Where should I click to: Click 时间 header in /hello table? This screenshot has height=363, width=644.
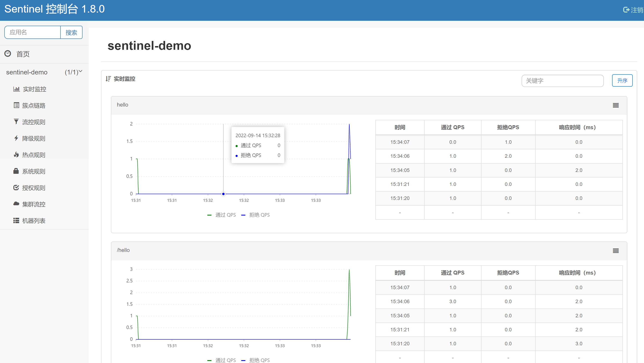pos(400,273)
